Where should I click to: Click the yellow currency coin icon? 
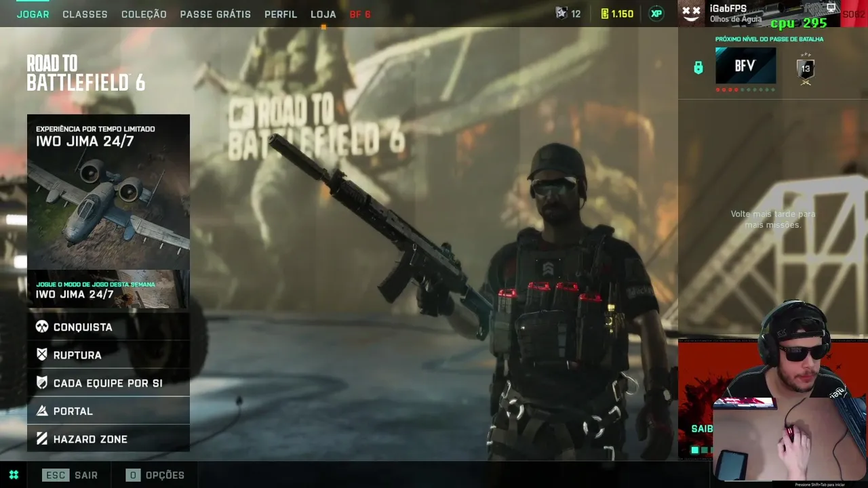(605, 14)
